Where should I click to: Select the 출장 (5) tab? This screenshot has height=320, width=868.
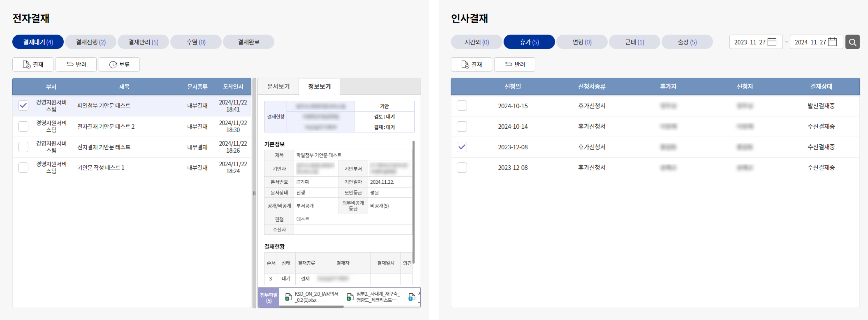pyautogui.click(x=687, y=42)
